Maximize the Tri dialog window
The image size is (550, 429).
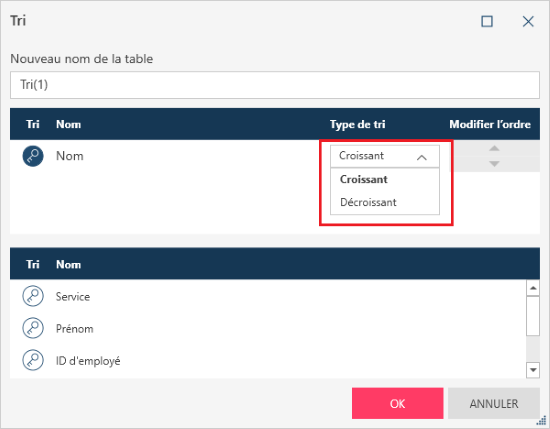[x=487, y=21]
